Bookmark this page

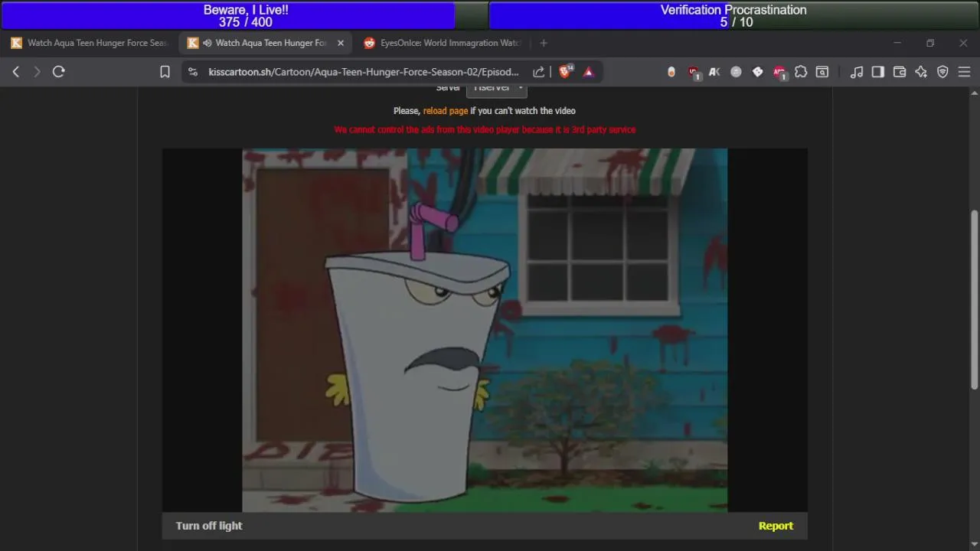165,72
